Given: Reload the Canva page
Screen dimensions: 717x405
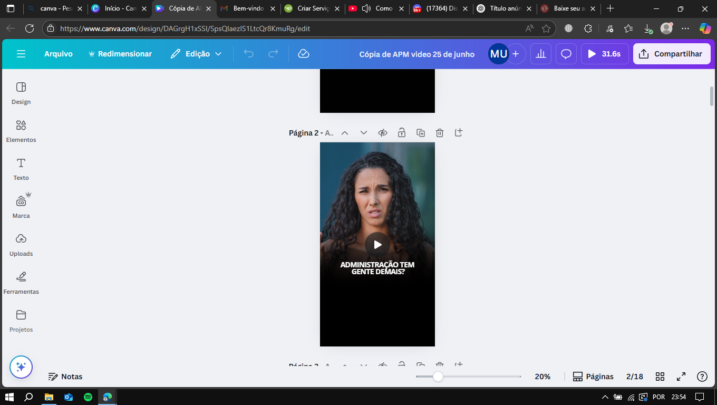Looking at the screenshot, I should point(29,28).
